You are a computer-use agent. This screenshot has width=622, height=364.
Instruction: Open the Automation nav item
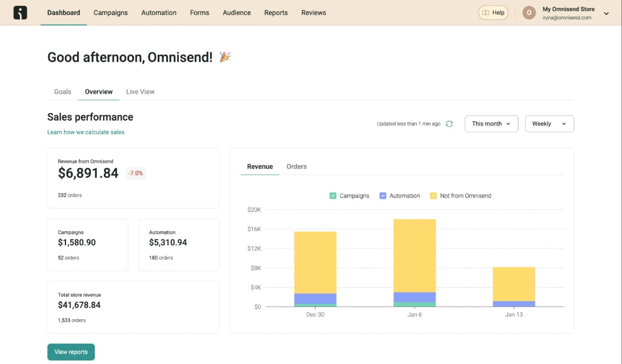(159, 13)
